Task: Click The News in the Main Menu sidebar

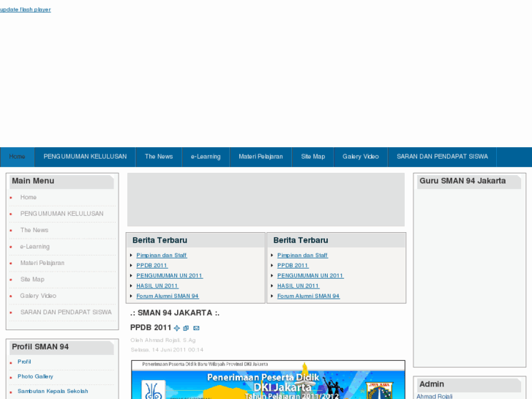Action: click(x=34, y=230)
